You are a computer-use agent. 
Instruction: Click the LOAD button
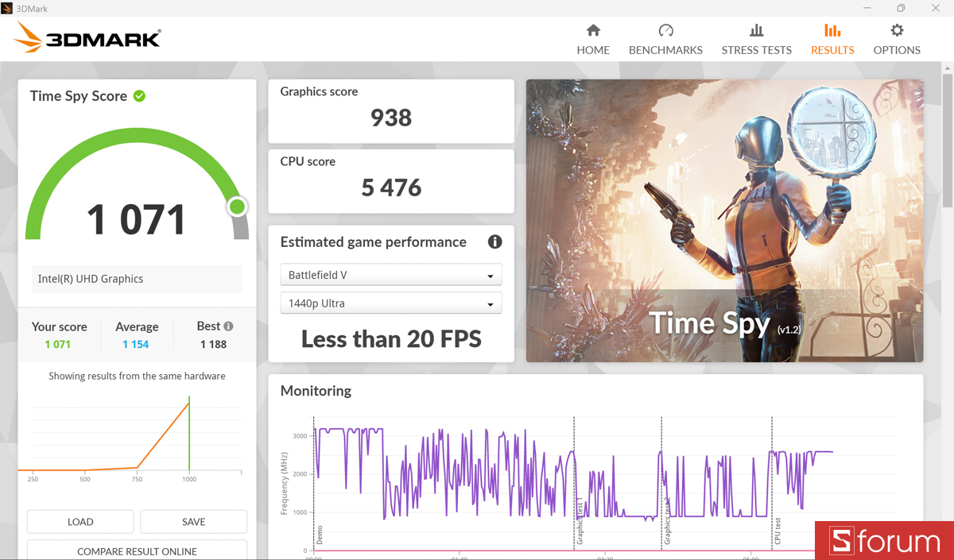[x=80, y=521]
